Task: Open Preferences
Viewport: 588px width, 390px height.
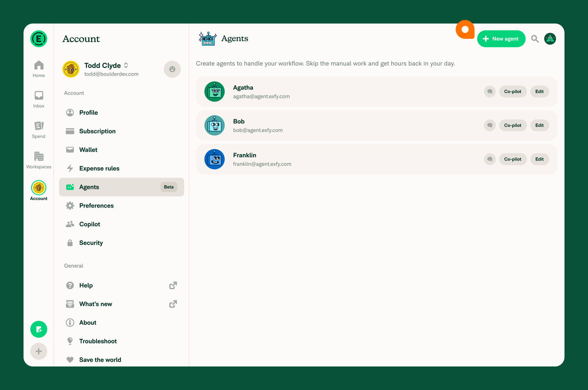Action: pos(121,206)
